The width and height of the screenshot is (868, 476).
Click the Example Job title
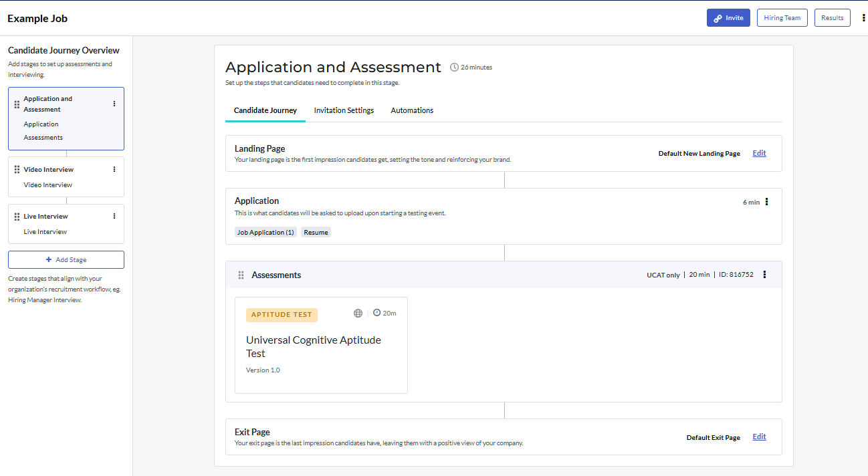[x=37, y=18]
